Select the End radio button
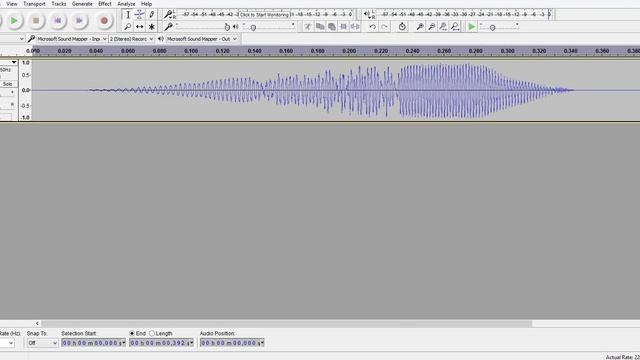Viewport: 640px width, 360px height. [132, 333]
